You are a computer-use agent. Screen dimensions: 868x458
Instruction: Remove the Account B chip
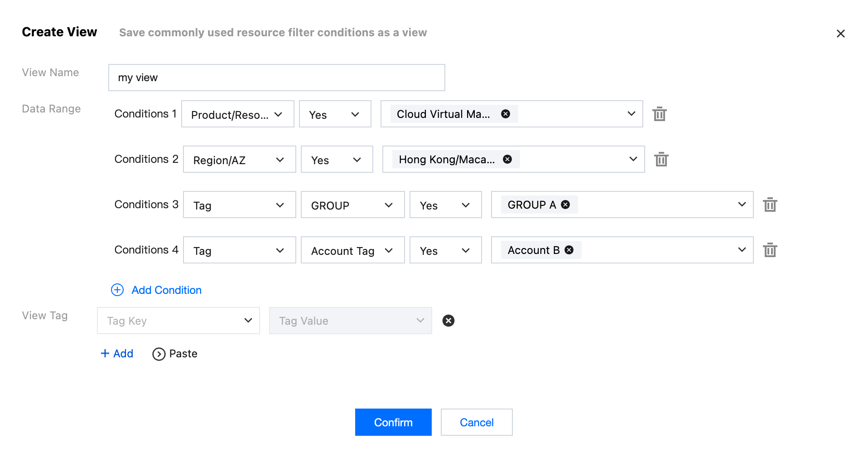click(569, 250)
